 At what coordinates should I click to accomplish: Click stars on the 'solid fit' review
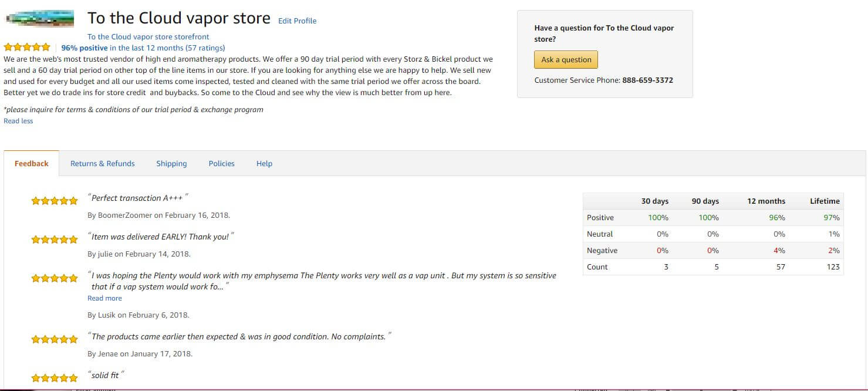pos(55,378)
